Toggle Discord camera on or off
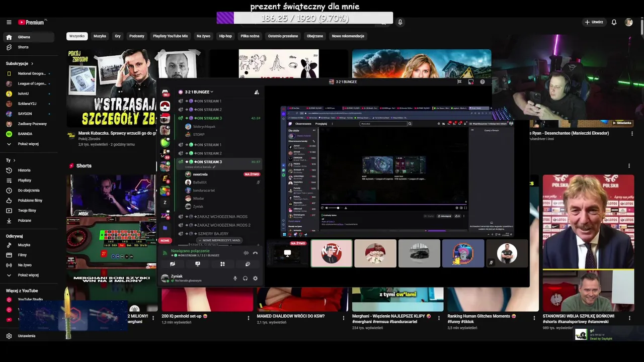The image size is (644, 362). 173,264
